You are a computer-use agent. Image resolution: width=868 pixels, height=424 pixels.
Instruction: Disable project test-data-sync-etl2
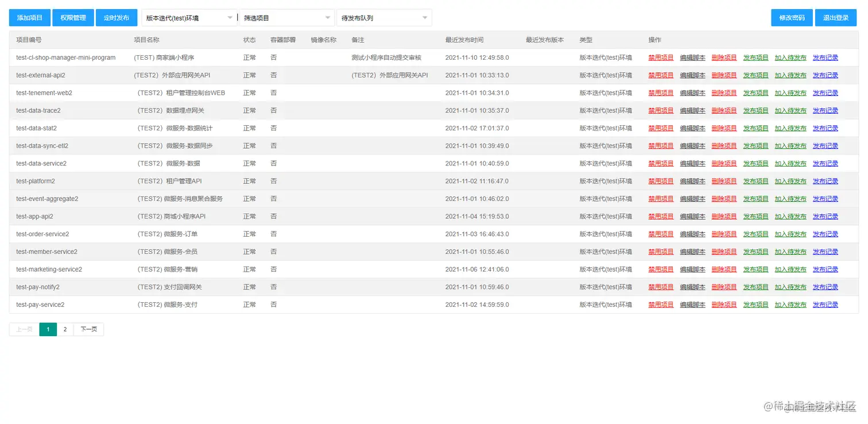[x=661, y=146]
